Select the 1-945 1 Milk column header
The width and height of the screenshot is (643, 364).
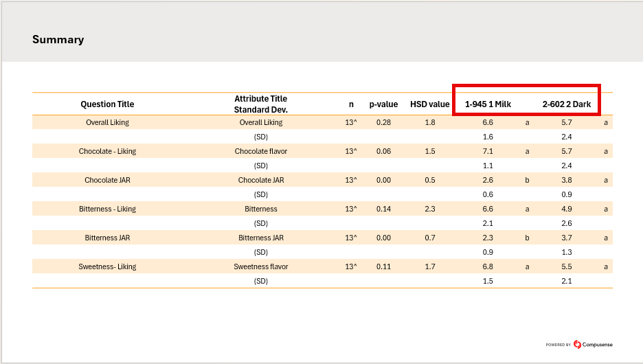488,104
